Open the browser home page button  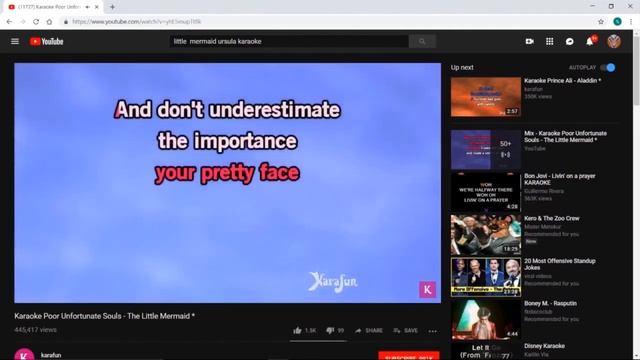pyautogui.click(x=49, y=22)
